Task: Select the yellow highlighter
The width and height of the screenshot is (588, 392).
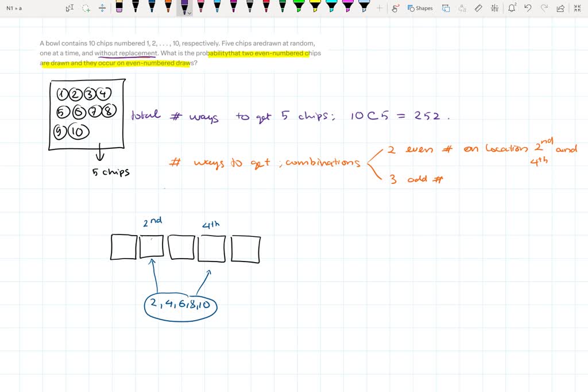Action: point(315,6)
